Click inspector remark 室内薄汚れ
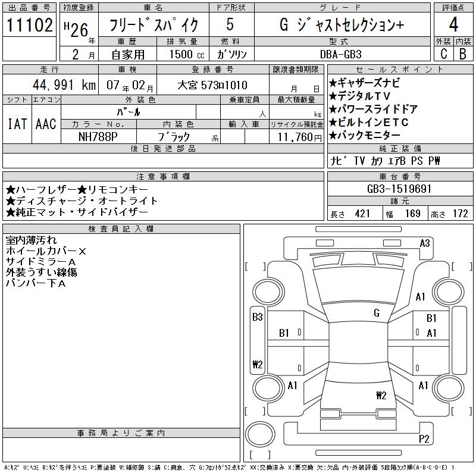 (31, 240)
